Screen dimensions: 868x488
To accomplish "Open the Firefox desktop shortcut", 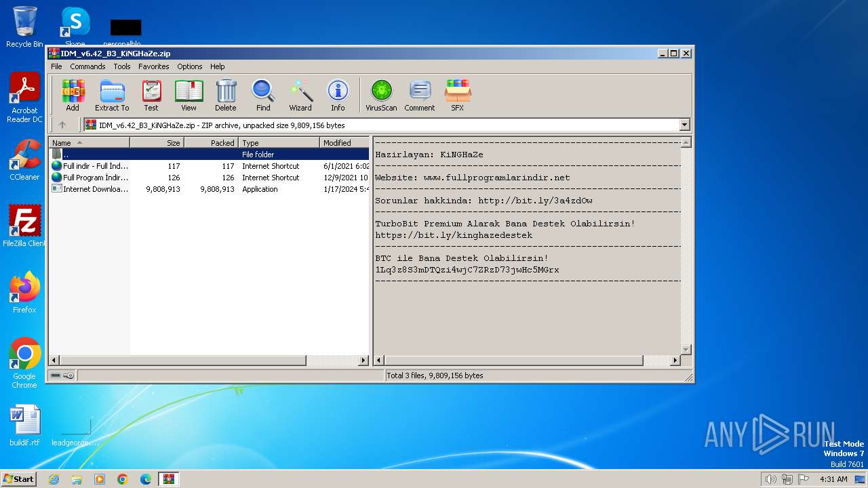I will pos(24,293).
